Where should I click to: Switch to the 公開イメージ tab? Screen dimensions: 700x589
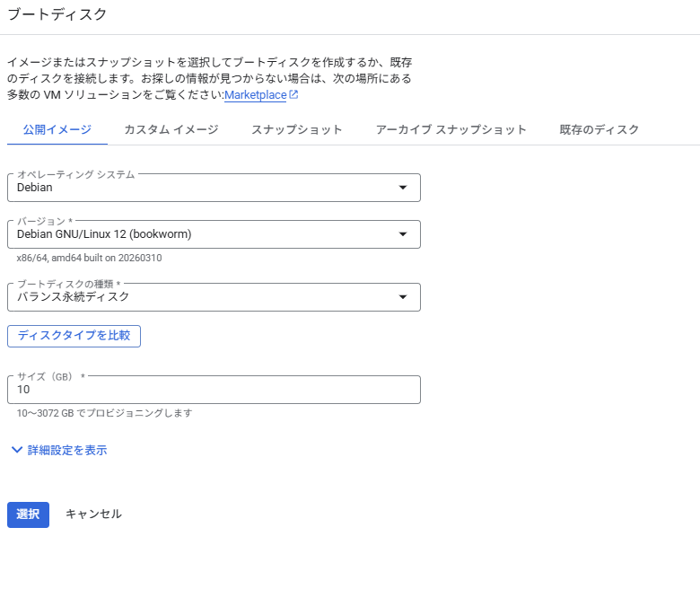click(57, 129)
